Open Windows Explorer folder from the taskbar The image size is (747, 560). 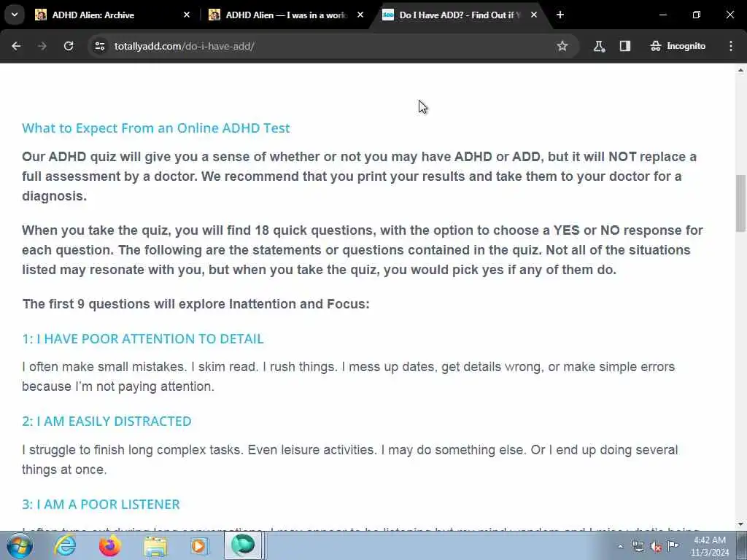coord(155,546)
